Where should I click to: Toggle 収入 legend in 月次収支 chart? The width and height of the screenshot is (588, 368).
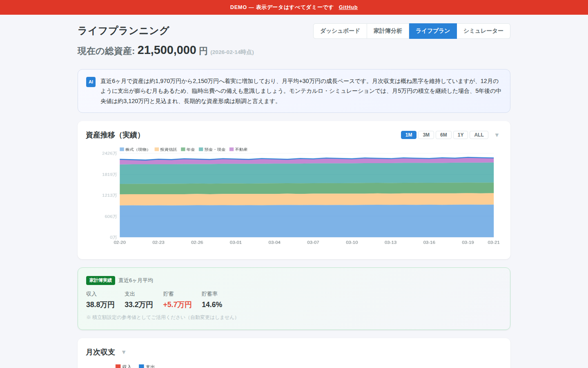click(x=123, y=366)
